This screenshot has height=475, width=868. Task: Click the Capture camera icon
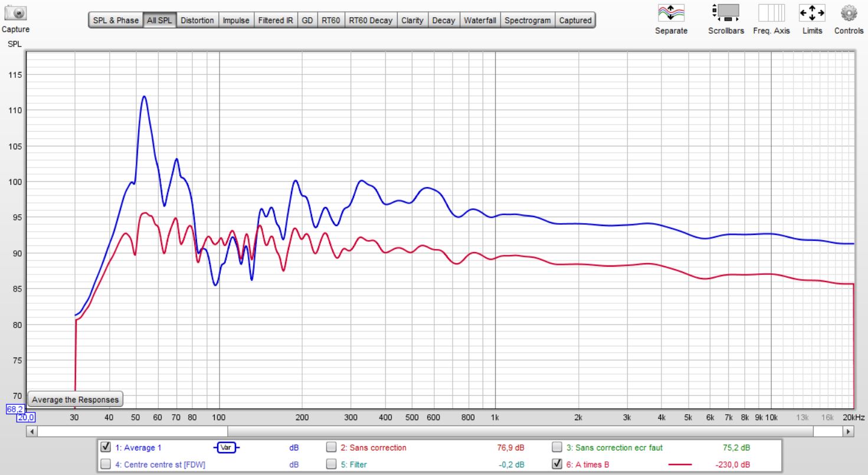tap(15, 12)
